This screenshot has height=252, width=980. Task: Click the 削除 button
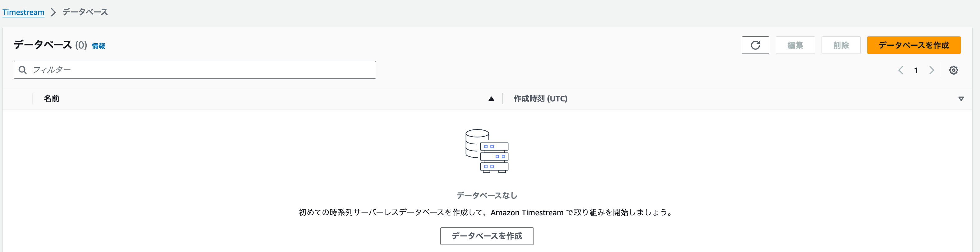tap(841, 45)
